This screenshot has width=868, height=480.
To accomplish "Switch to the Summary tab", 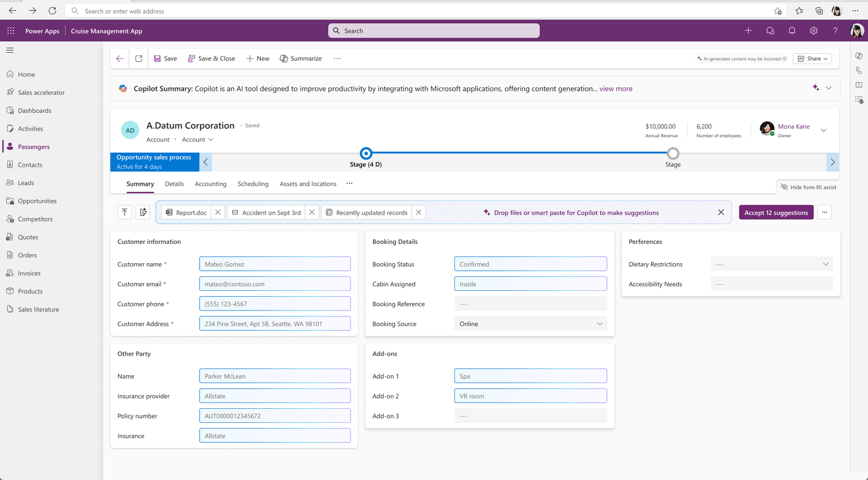I will coord(140,184).
